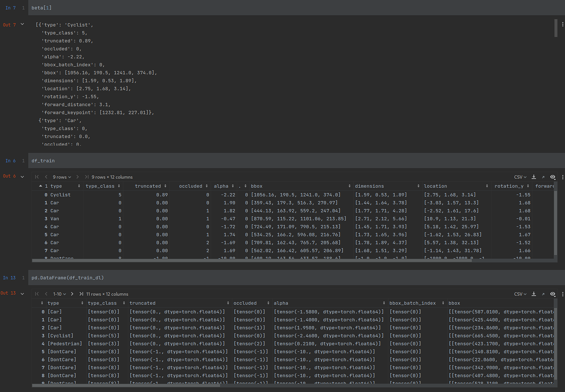
Task: Click first-page arrow on df_train table
Action: click(36, 176)
